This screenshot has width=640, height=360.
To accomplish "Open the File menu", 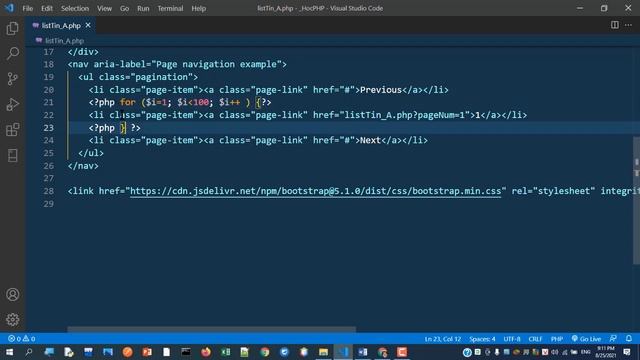I will click(x=27, y=8).
